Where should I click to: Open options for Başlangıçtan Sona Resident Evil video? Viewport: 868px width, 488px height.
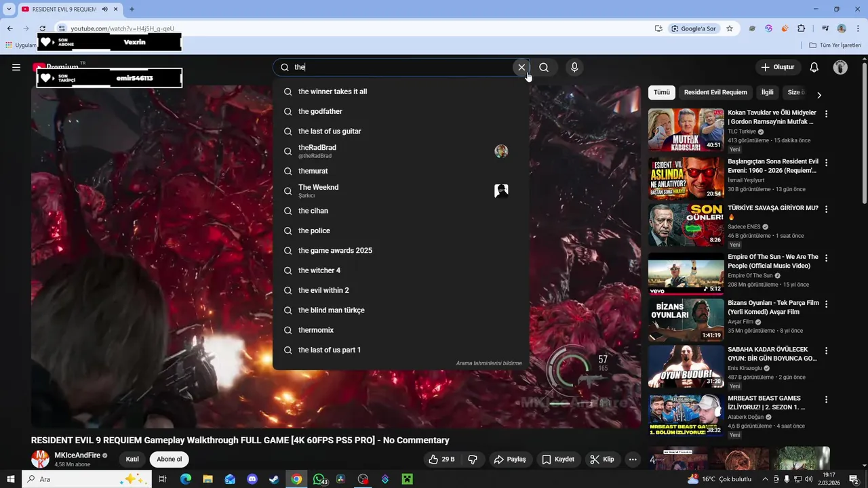[x=826, y=163]
